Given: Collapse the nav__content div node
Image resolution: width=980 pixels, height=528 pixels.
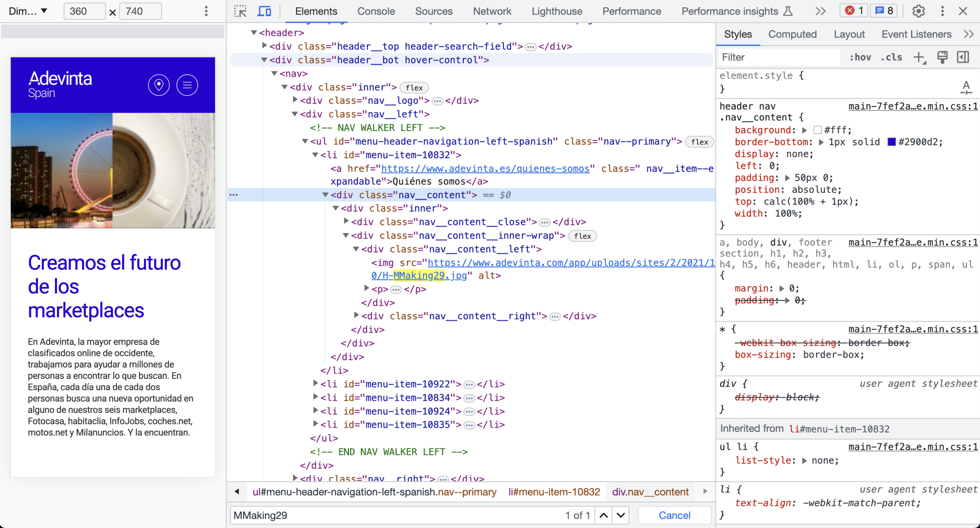Looking at the screenshot, I should tap(325, 195).
